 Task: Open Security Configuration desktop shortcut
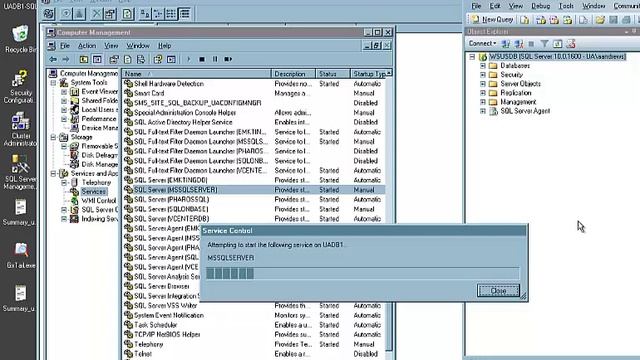(x=20, y=87)
